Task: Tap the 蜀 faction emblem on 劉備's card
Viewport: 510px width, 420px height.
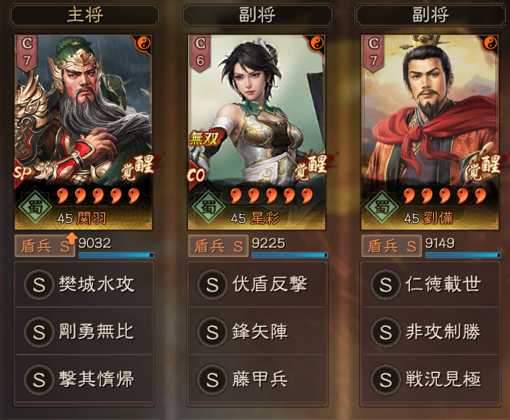Action: click(382, 207)
